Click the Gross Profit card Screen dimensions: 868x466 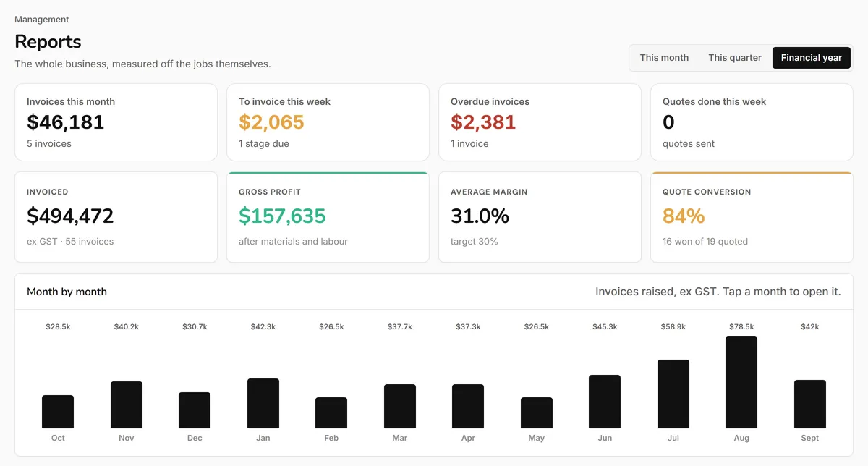(x=328, y=217)
